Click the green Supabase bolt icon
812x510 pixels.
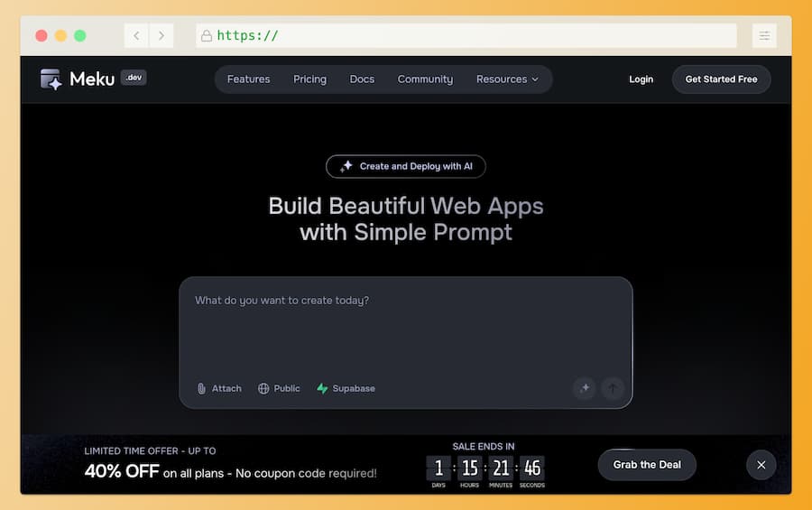pos(322,388)
